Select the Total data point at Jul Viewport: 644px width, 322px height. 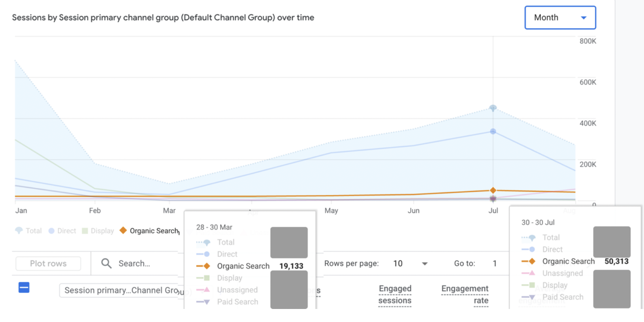pos(493,108)
